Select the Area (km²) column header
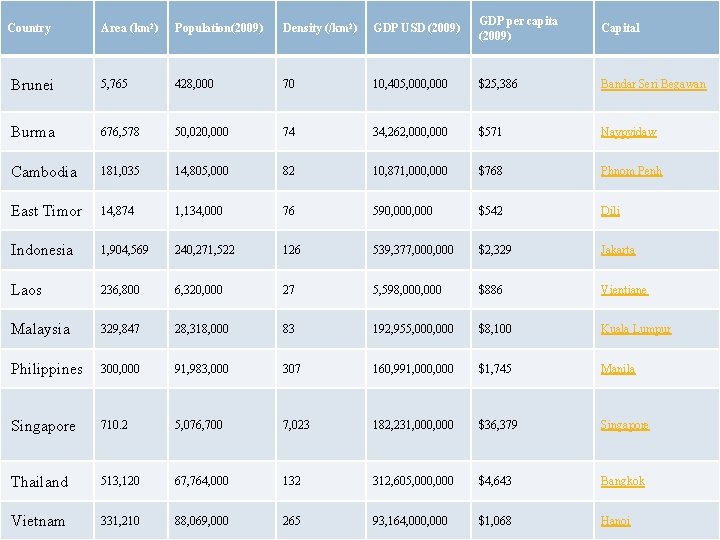 (x=130, y=28)
